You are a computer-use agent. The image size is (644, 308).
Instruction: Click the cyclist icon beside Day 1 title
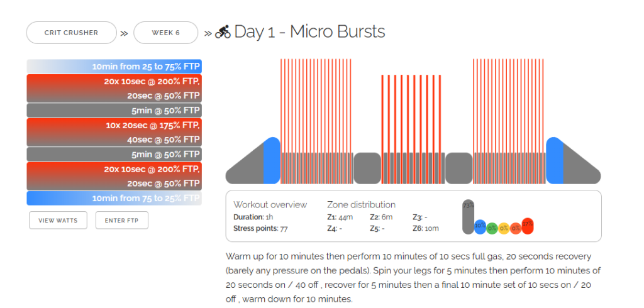(x=223, y=32)
